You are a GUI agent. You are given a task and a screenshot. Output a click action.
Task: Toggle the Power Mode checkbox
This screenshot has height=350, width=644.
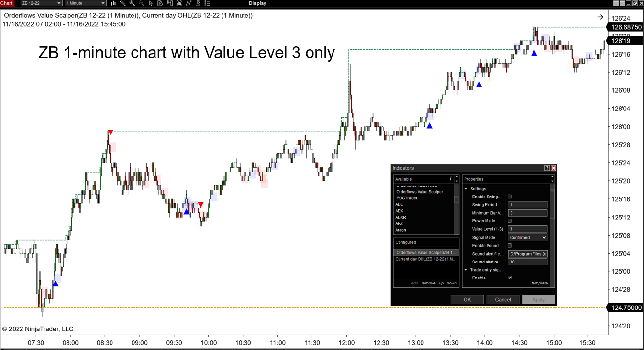click(510, 221)
